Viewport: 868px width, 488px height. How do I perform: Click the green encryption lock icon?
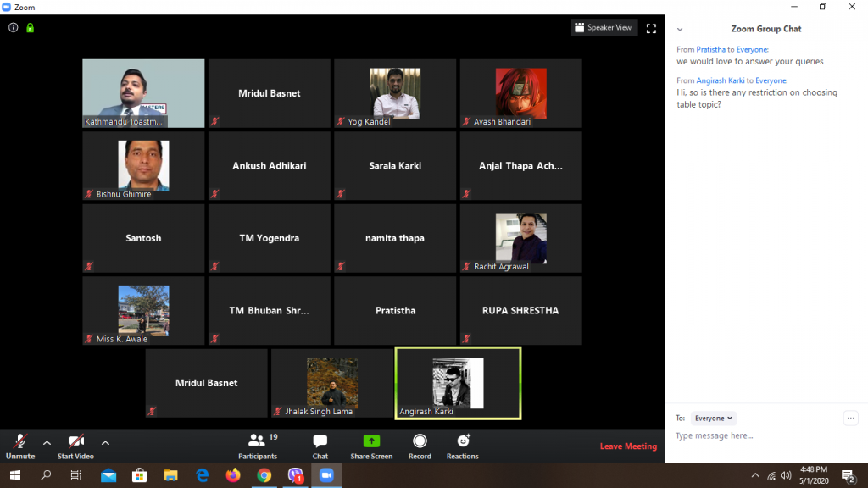(30, 28)
